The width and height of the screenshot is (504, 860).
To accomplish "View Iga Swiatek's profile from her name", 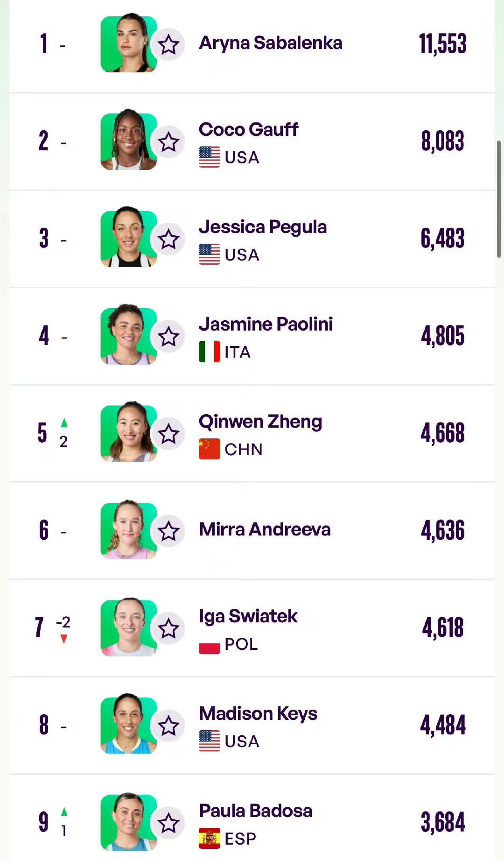I will tap(248, 617).
